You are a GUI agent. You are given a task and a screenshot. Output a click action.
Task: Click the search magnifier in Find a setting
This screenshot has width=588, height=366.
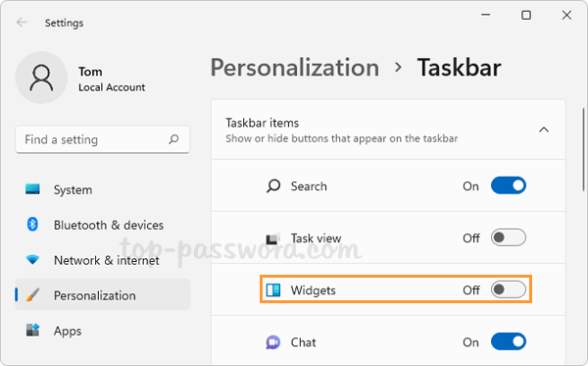(173, 139)
